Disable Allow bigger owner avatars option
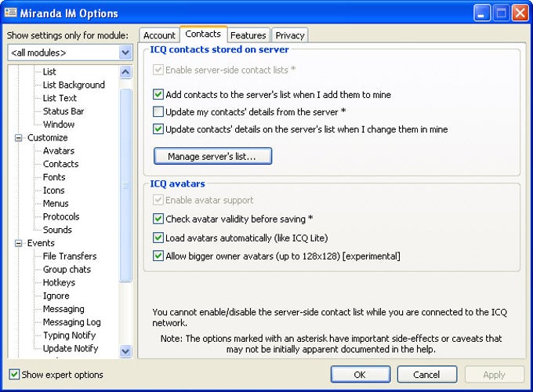Viewport: 533px width, 392px height. pyautogui.click(x=158, y=256)
